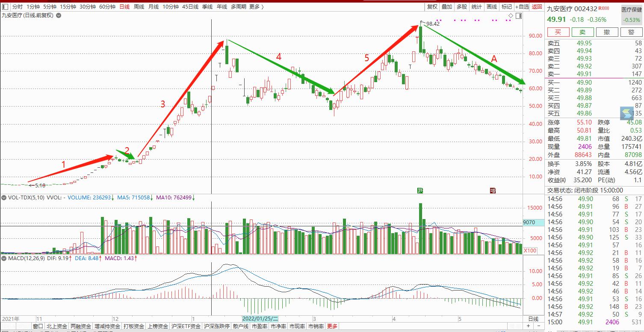Select the 市盈率 indicator tab

tap(260, 326)
